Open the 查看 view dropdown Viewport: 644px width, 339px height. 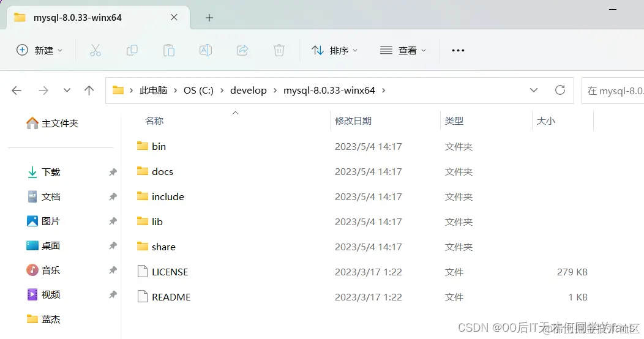click(x=403, y=50)
